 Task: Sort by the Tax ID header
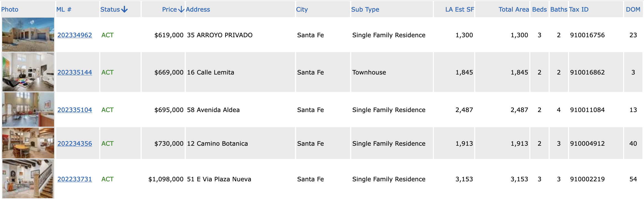579,9
